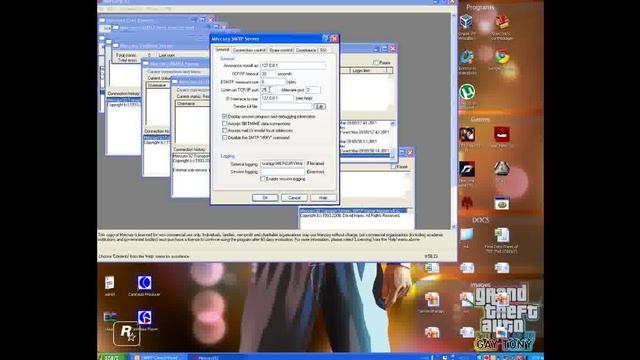Viewport: 640px width, 360px height.
Task: Click the Sender kill file field
Action: click(x=286, y=107)
